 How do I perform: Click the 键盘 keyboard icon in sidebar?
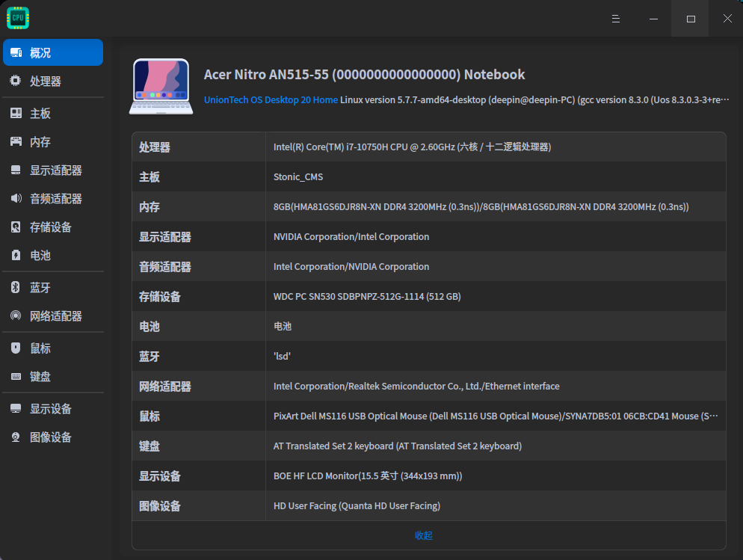(16, 377)
